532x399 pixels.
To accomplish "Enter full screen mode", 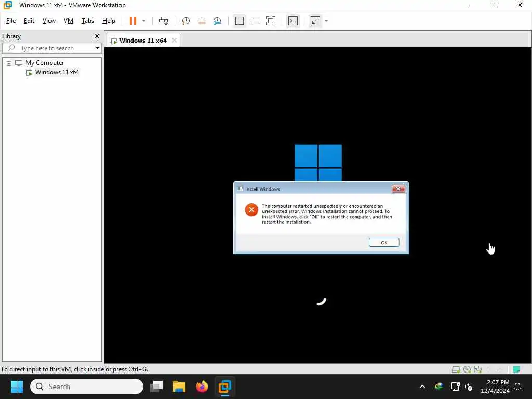I will 270,21.
